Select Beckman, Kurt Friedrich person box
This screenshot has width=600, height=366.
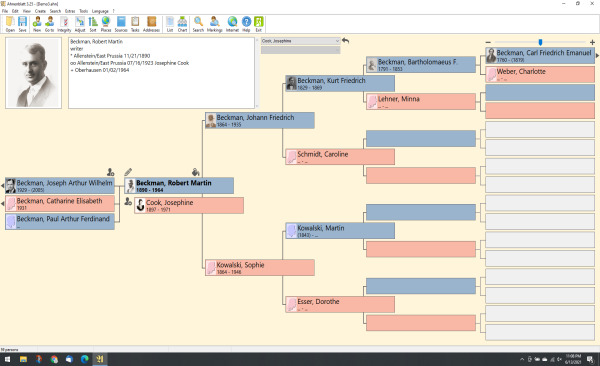(x=340, y=83)
